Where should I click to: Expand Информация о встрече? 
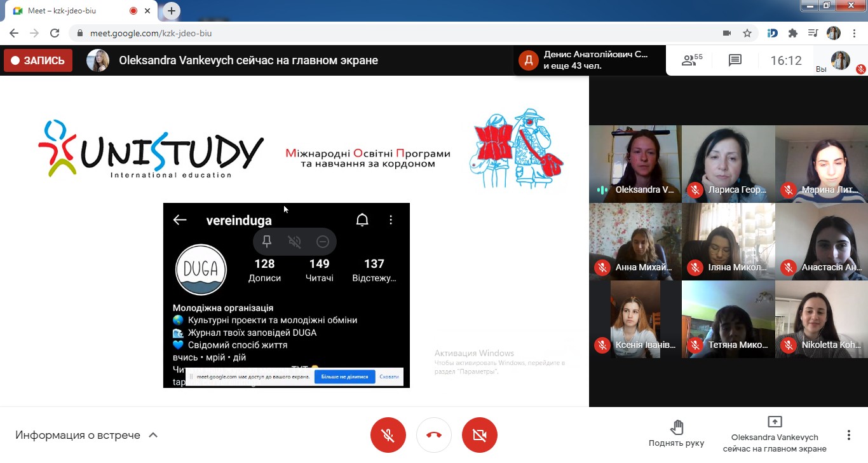coord(87,435)
